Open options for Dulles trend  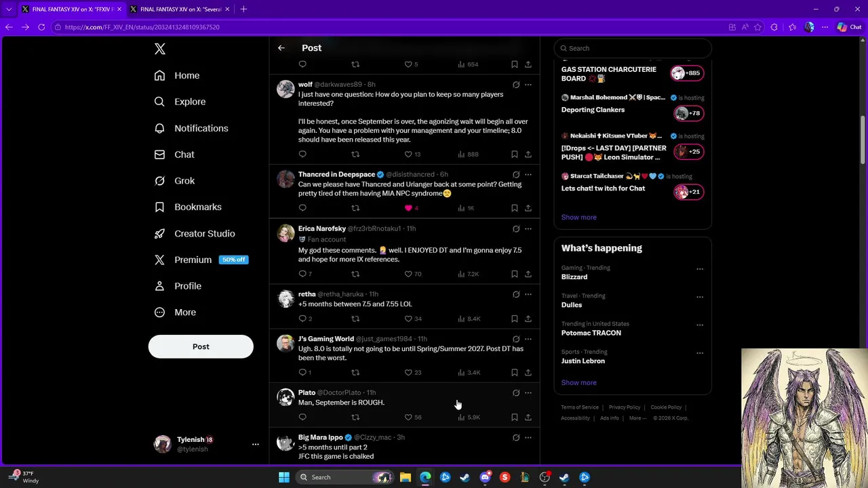(x=700, y=297)
